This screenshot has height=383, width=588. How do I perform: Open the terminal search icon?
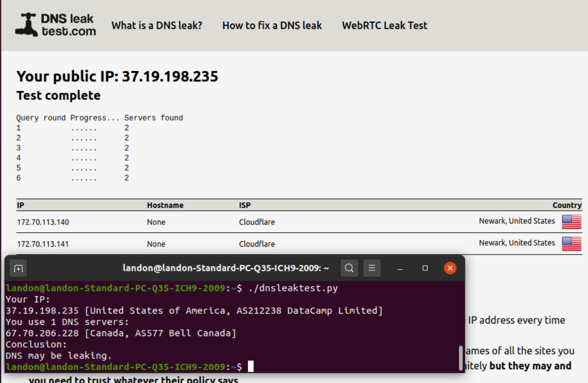(x=349, y=268)
